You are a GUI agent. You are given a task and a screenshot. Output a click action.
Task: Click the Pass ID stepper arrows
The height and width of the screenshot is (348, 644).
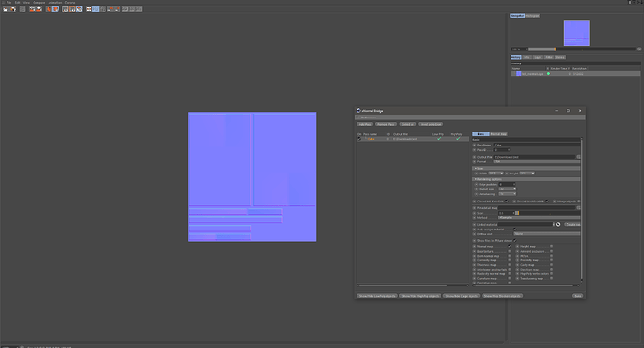pos(509,150)
